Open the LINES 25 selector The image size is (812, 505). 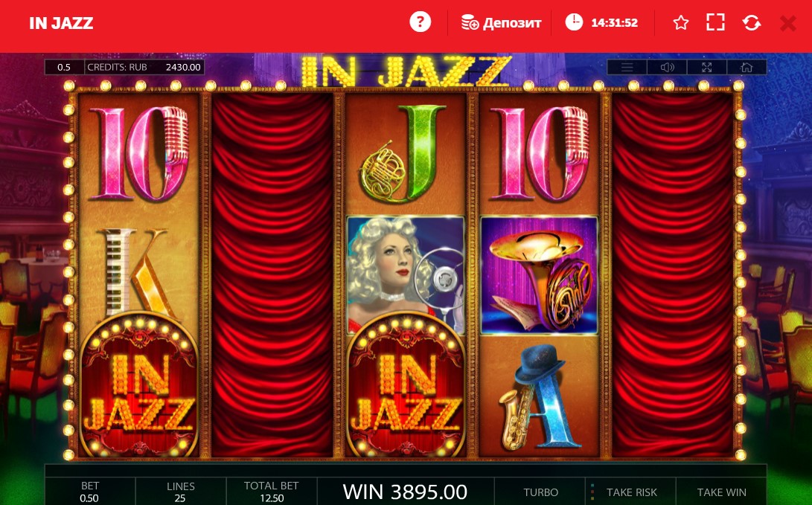pos(181,492)
